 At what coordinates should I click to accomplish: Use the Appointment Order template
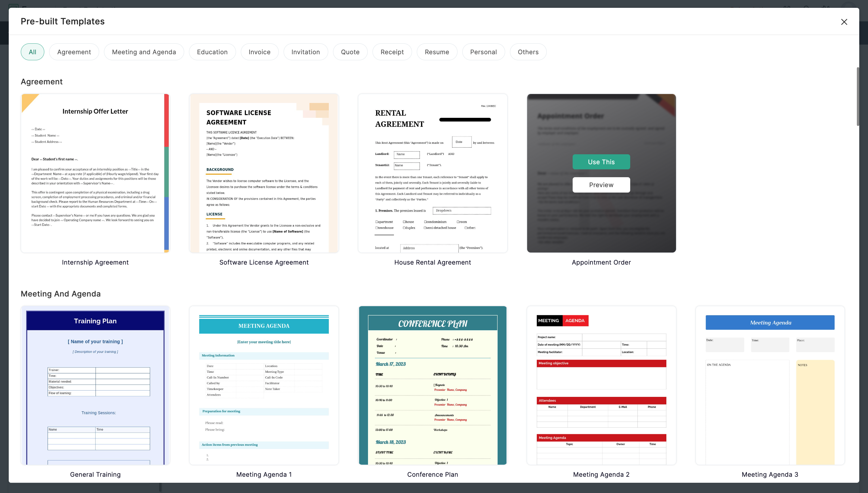[601, 162]
